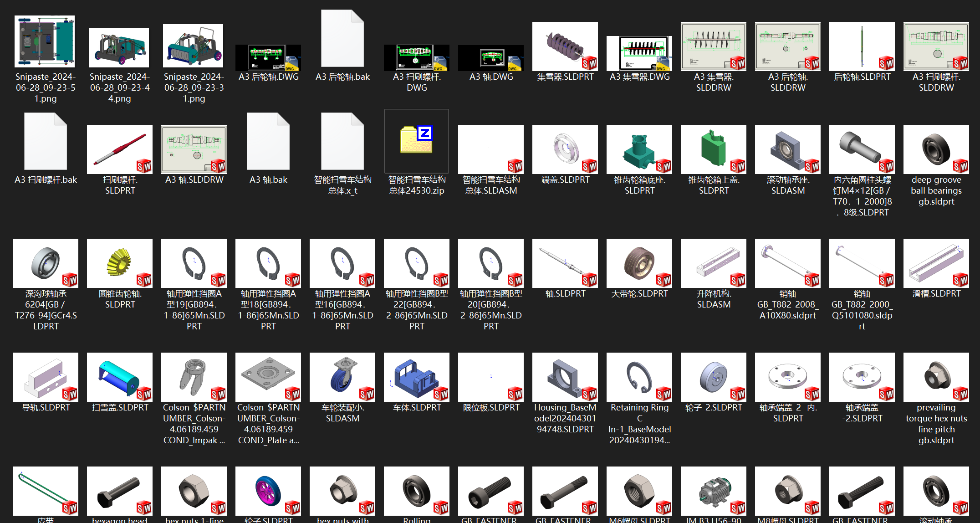Select the 扫雪盖.SLDPRT cyan cover part
This screenshot has width=980, height=523.
pyautogui.click(x=120, y=377)
